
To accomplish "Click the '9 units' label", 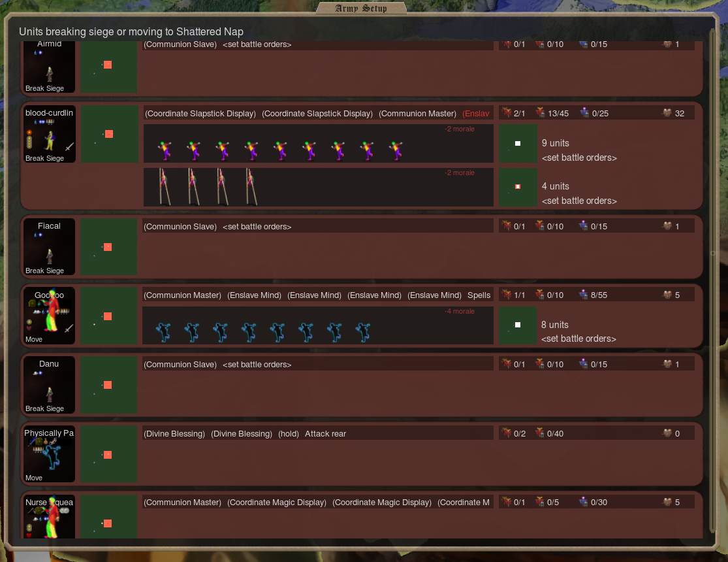I will tap(555, 143).
